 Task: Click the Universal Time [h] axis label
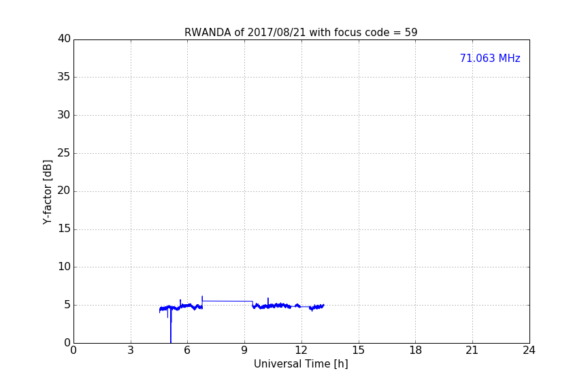301,364
